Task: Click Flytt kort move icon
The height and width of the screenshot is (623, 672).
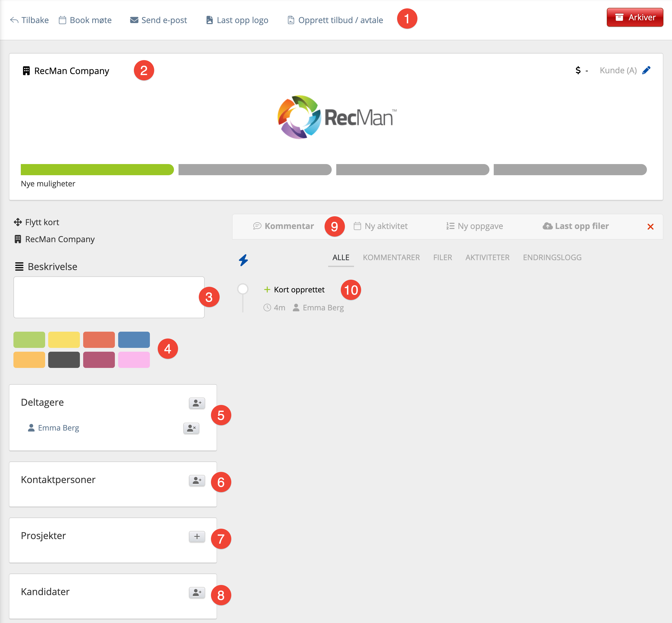Action: (x=17, y=222)
